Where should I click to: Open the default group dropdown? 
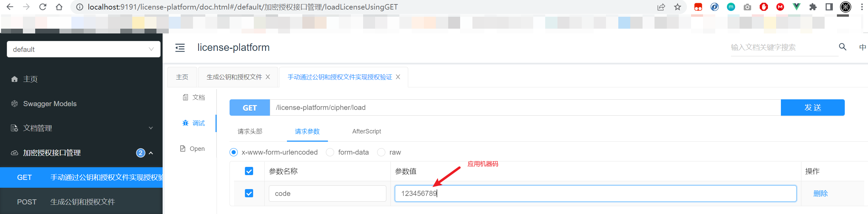(84, 49)
